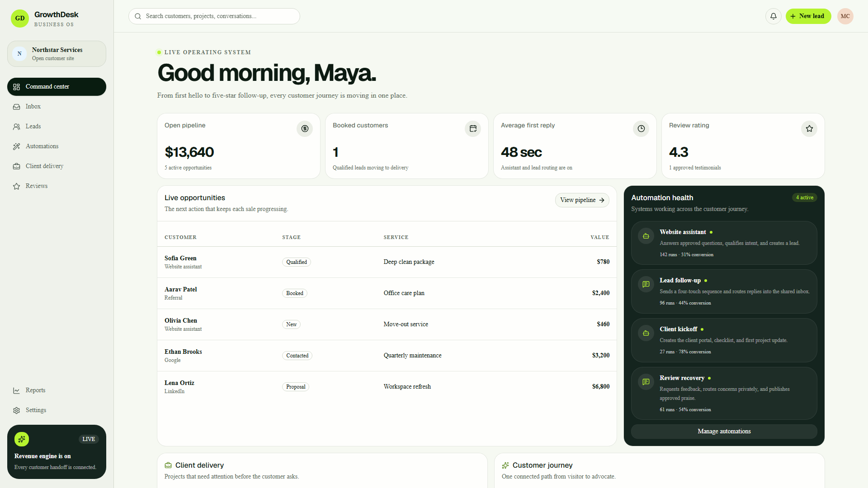Screen dimensions: 868x488
Task: Open the Lead follow-up automation card
Action: [x=724, y=291]
